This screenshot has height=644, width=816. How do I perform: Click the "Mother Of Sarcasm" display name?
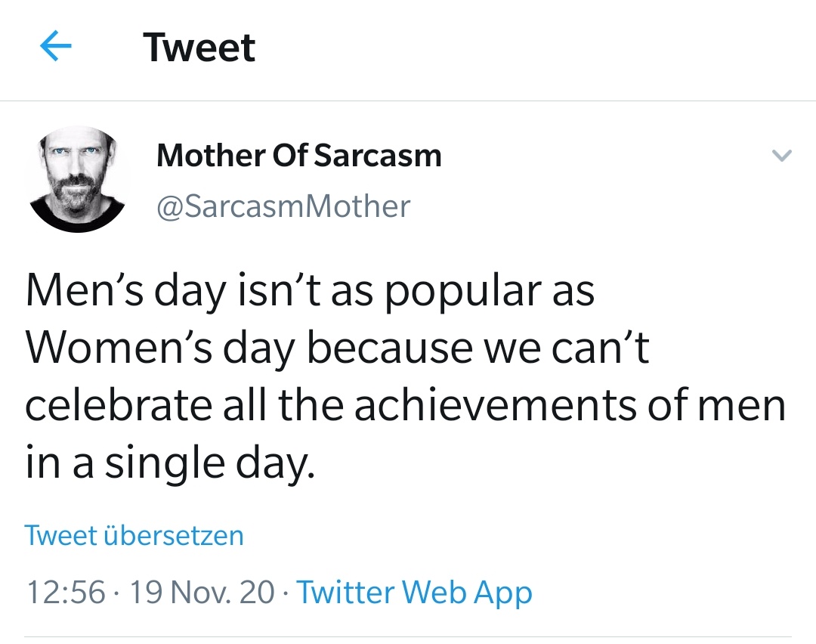298,156
